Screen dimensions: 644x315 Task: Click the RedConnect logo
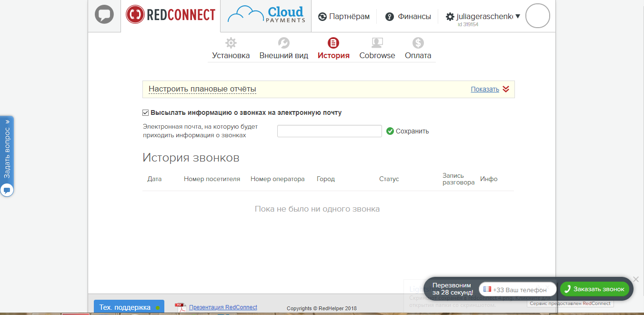coord(170,15)
